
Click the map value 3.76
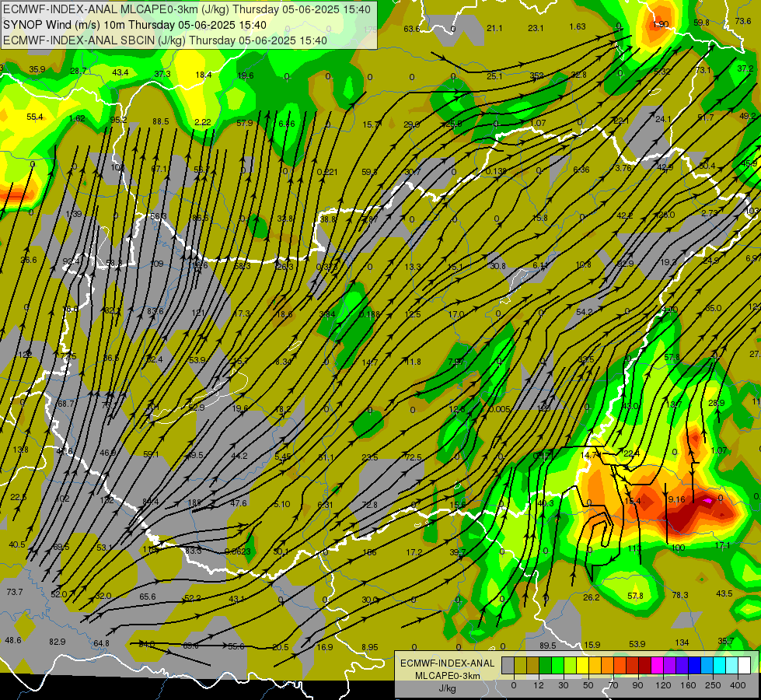[623, 168]
